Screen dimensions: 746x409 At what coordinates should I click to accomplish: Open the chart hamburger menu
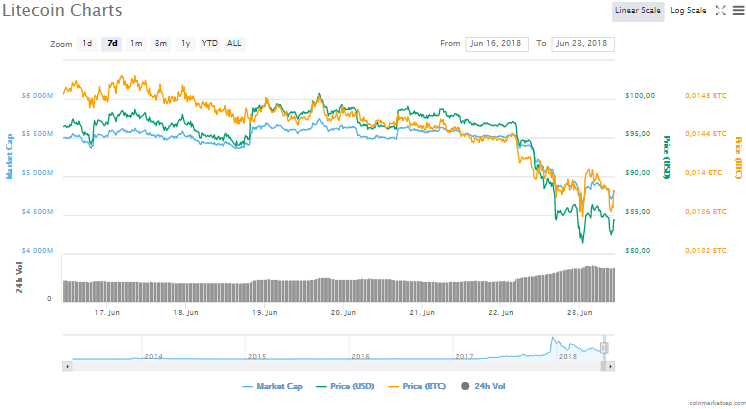738,10
